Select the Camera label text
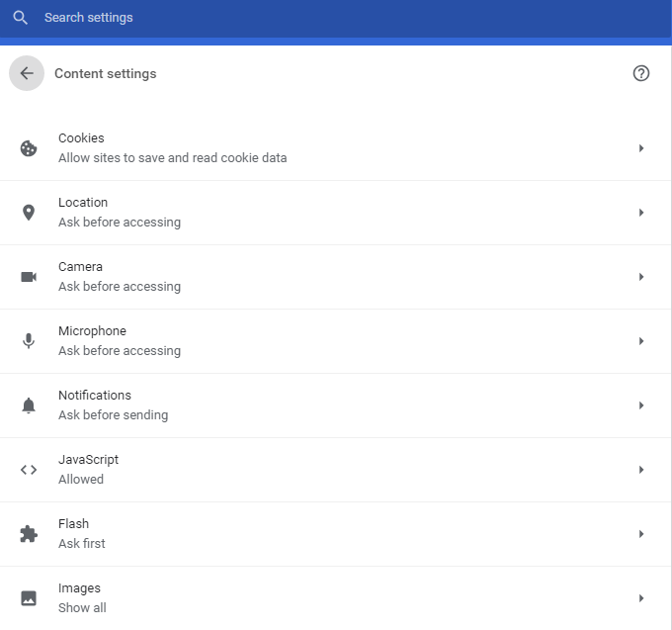672x630 pixels. pyautogui.click(x=80, y=267)
